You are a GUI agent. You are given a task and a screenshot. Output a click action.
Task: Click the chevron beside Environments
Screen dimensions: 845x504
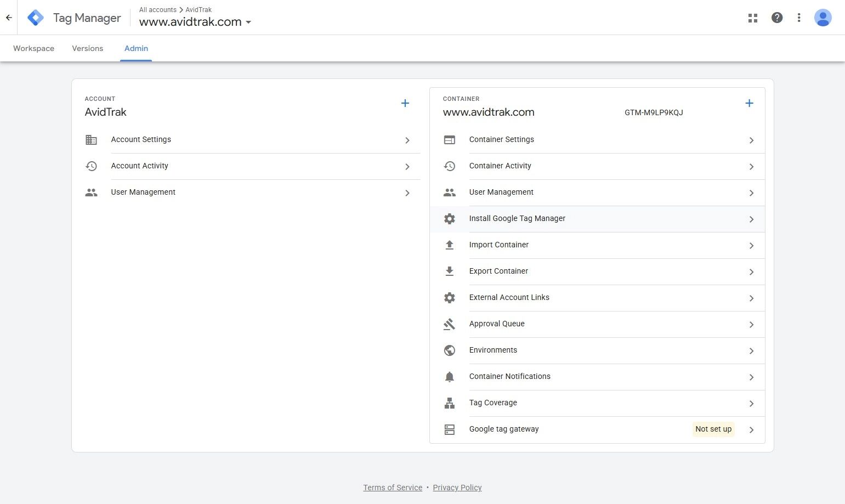point(752,351)
